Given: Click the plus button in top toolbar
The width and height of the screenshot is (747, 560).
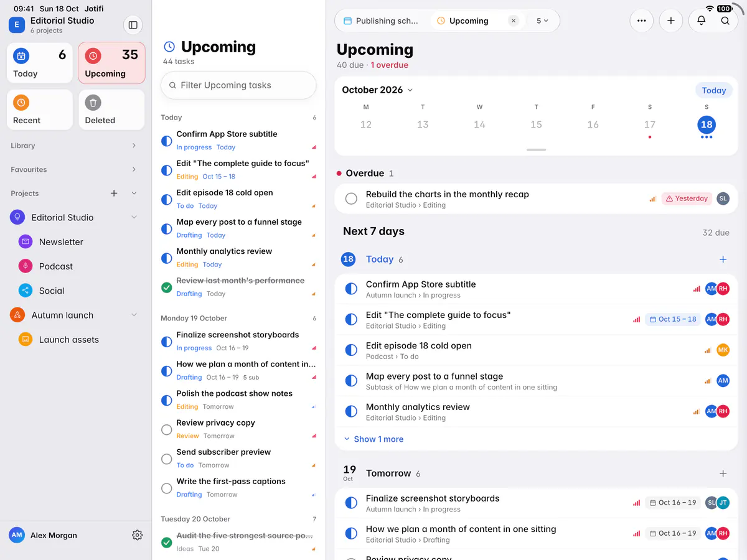Looking at the screenshot, I should [x=671, y=21].
